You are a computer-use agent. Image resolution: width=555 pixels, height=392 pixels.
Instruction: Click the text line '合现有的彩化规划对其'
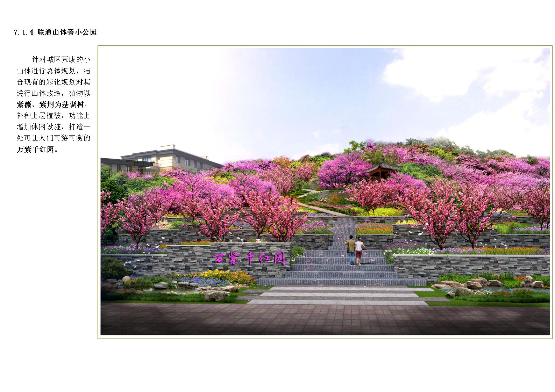54,82
